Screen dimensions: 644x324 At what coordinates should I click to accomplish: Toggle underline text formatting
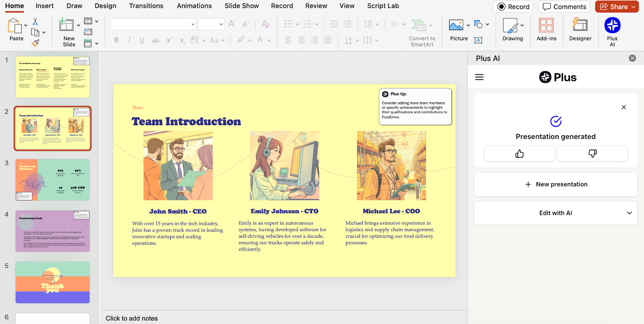pyautogui.click(x=142, y=40)
